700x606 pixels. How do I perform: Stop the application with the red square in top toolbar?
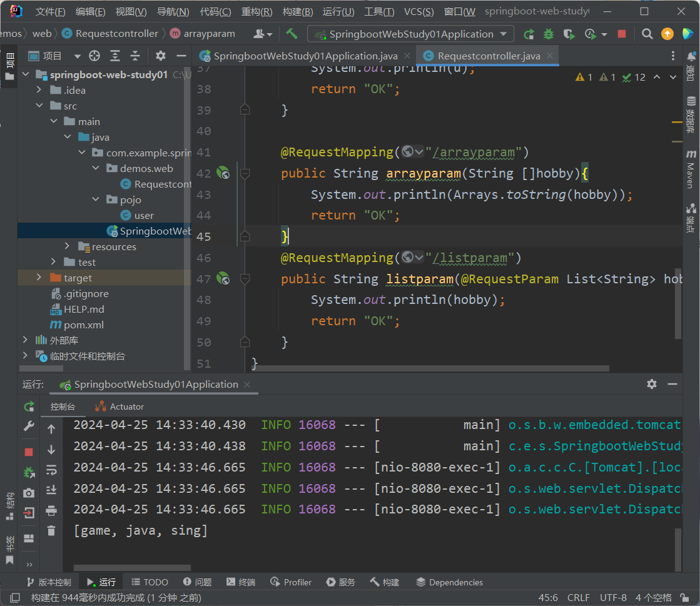(x=621, y=34)
